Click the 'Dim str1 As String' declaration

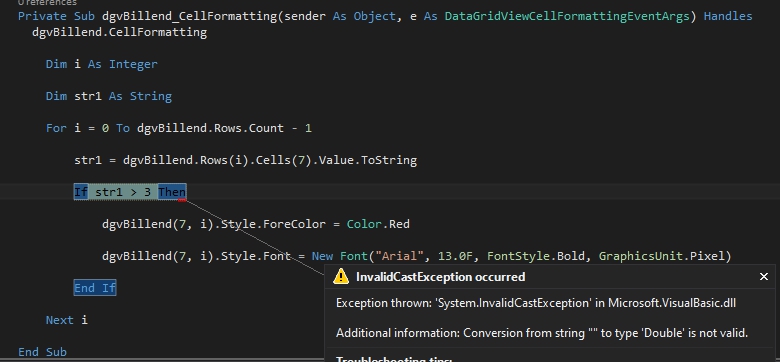coord(108,96)
